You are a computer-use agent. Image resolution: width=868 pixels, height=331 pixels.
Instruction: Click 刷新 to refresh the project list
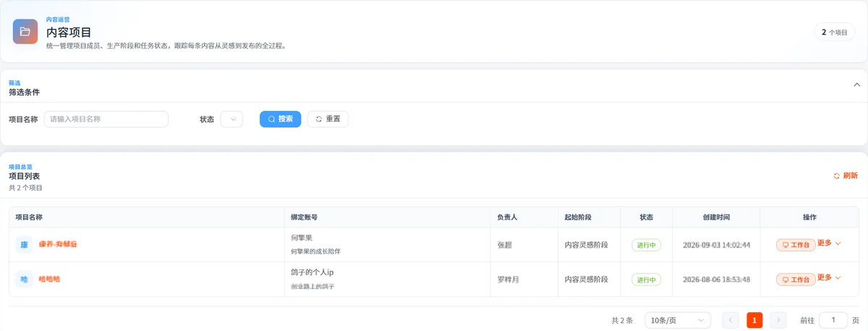pos(846,175)
